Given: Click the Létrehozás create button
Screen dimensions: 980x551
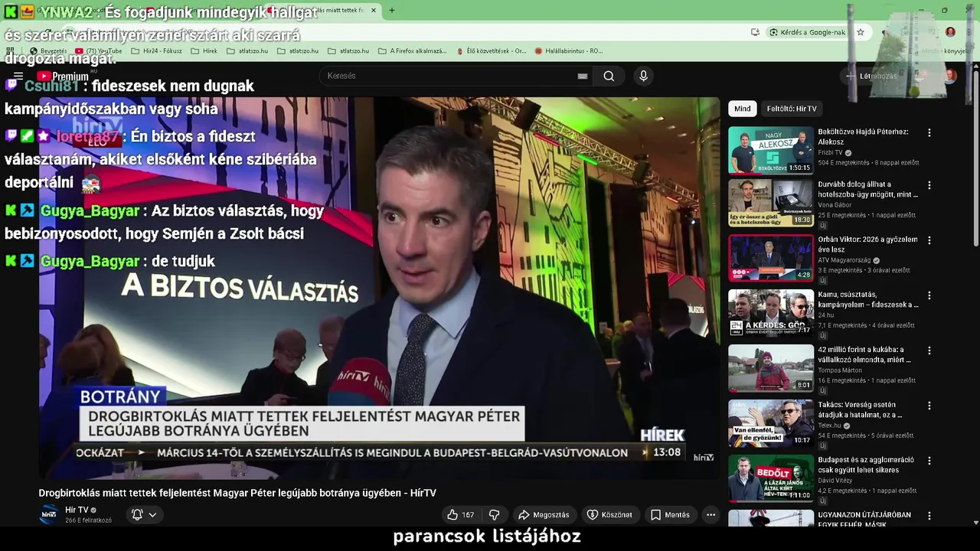Looking at the screenshot, I should point(871,76).
